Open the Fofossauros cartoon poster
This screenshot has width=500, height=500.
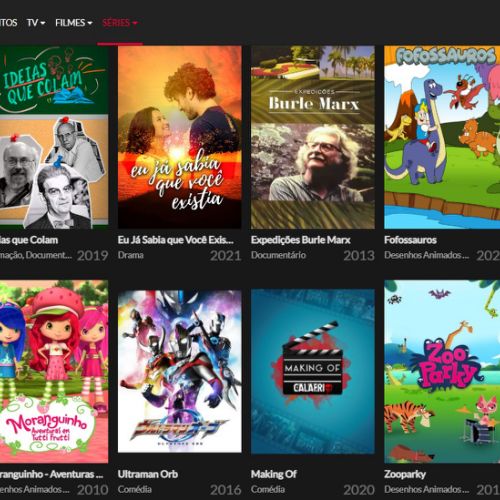coord(442,137)
